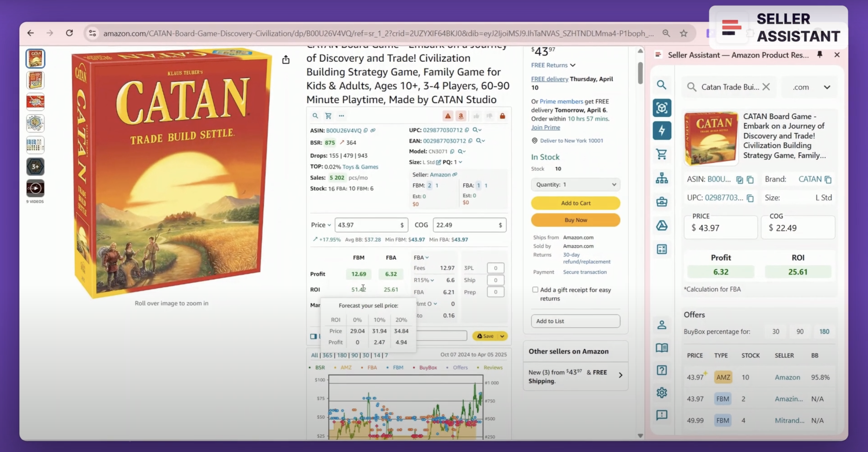Pin the Seller Assistant side panel
This screenshot has width=868, height=452.
pos(819,55)
